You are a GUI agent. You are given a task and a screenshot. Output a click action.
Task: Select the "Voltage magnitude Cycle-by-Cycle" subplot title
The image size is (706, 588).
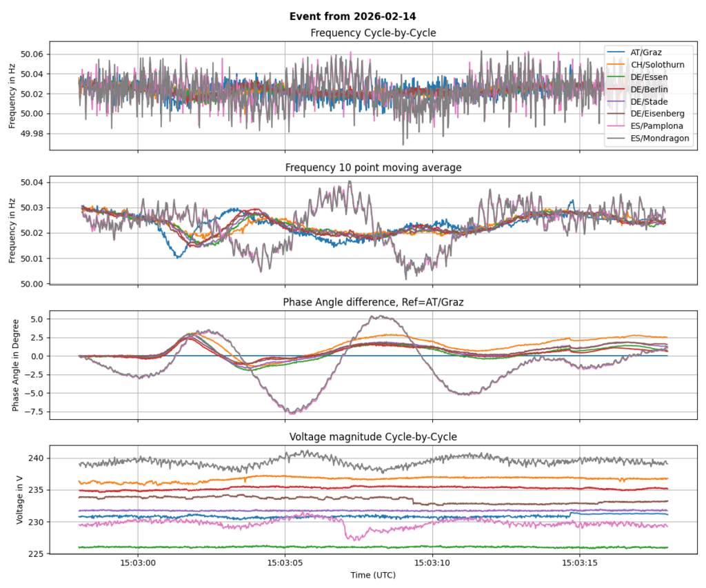click(x=373, y=436)
